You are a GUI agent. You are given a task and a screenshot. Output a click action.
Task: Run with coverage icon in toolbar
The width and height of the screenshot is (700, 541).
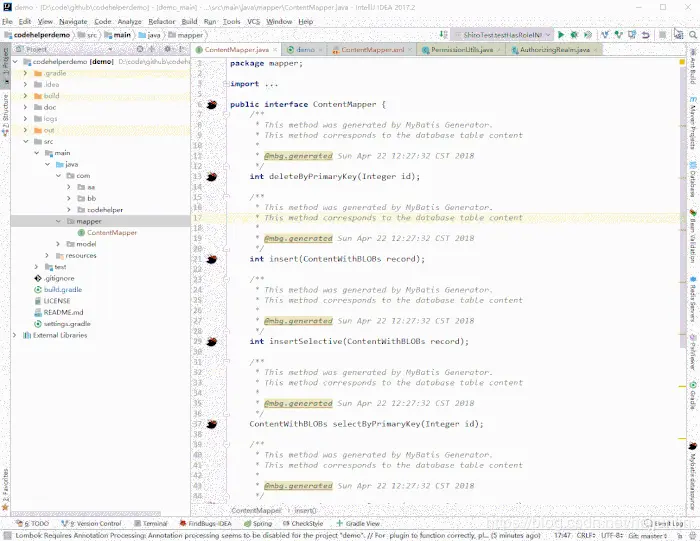[588, 35]
